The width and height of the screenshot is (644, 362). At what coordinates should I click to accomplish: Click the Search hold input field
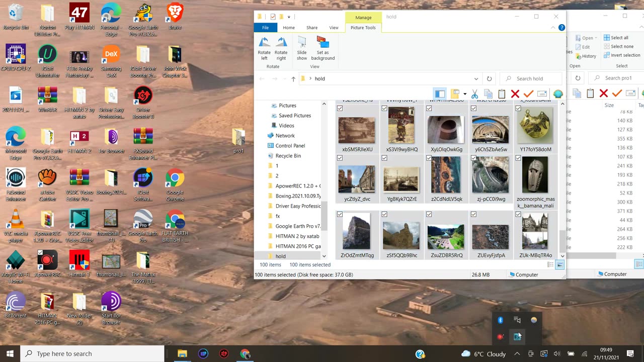[531, 79]
